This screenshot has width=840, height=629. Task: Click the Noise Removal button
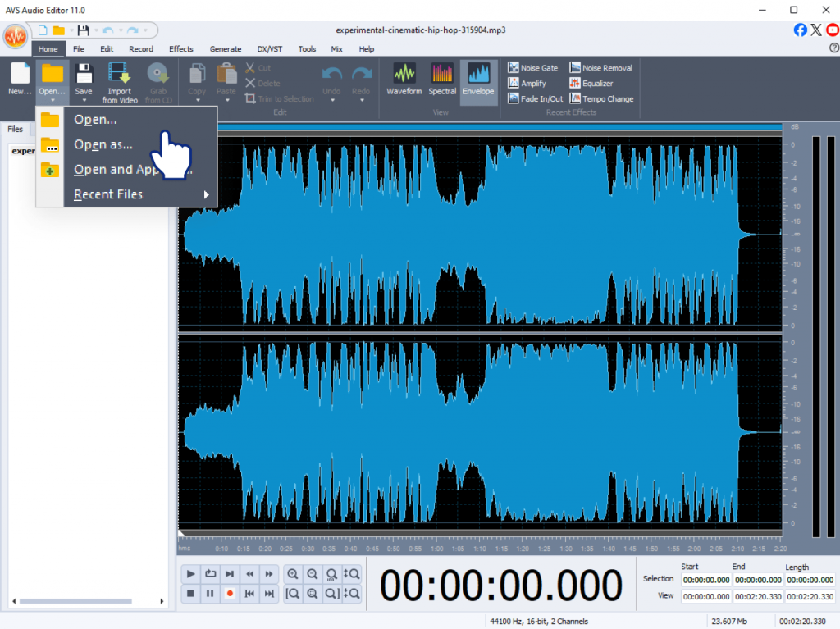tap(600, 68)
